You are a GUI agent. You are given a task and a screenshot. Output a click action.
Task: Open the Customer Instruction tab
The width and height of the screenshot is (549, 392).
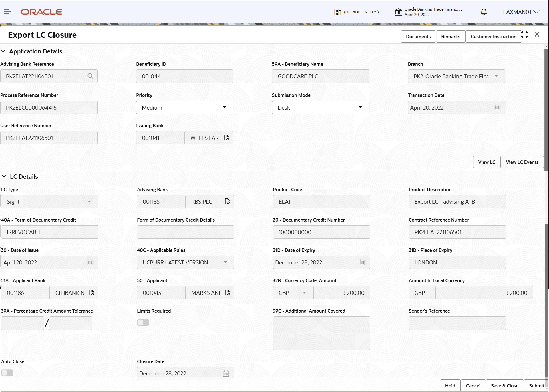click(493, 36)
